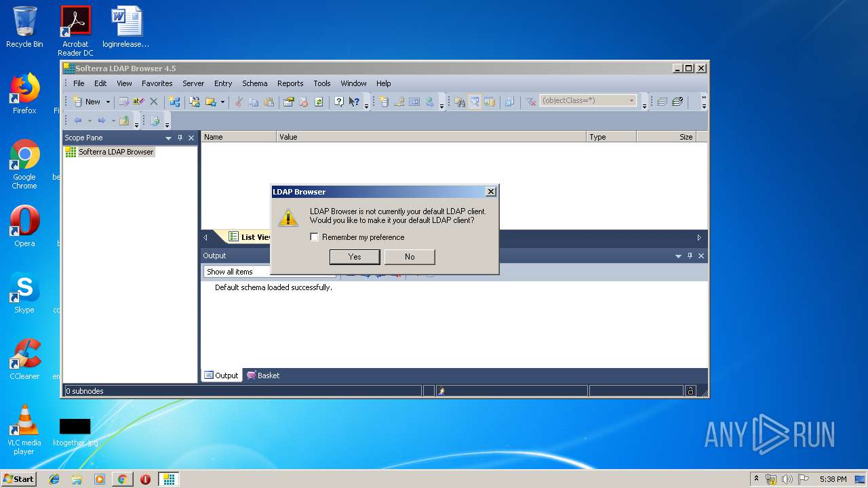868x488 pixels.
Task: Click the entry Properties card icon
Action: pos(288,102)
